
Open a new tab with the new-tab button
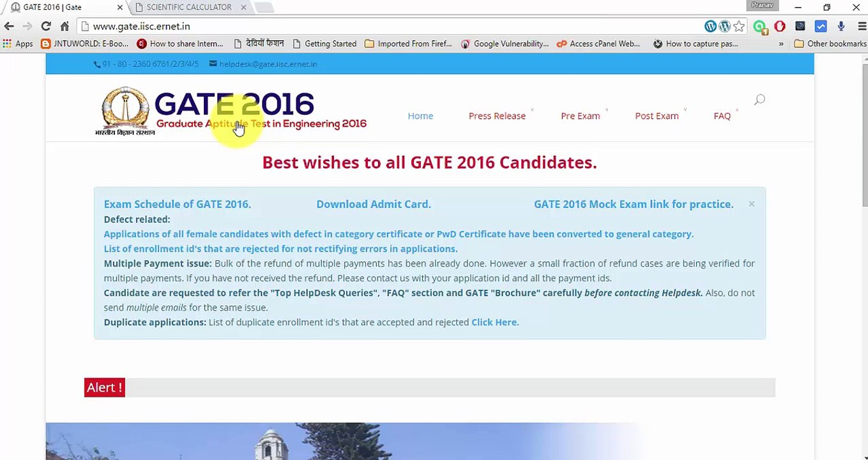point(264,7)
